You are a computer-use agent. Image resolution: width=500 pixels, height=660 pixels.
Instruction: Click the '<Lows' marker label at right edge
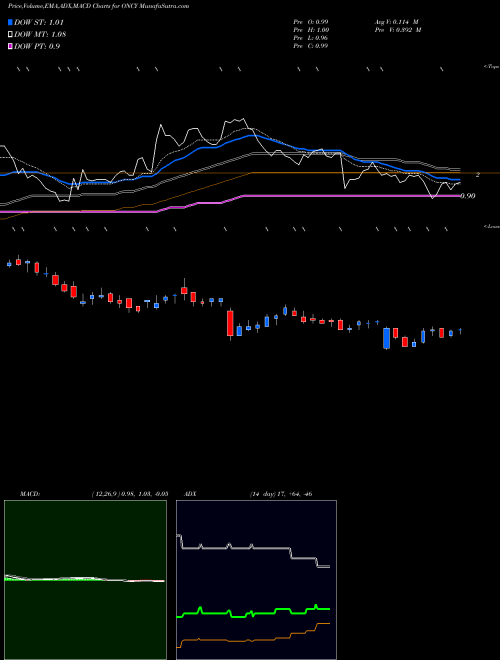pos(491,226)
